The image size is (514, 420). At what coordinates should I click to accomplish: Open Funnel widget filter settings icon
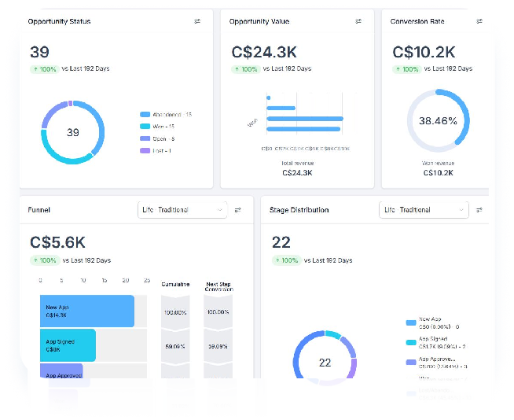(x=238, y=210)
